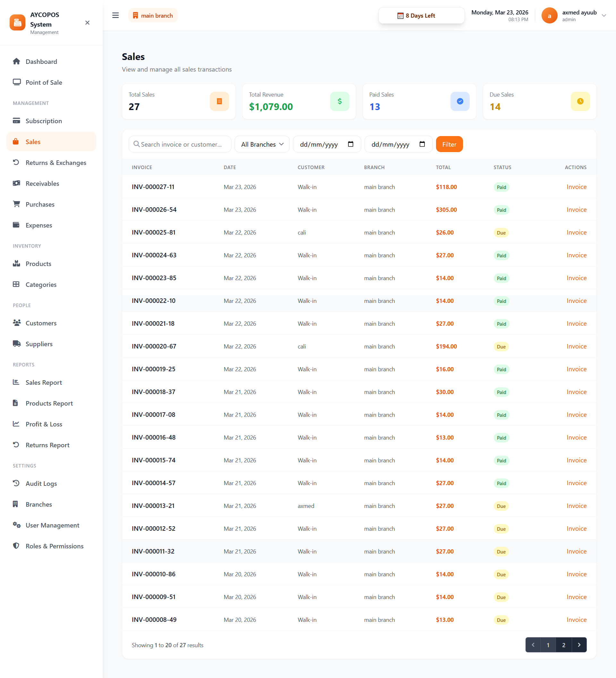The width and height of the screenshot is (616, 678).
Task: Toggle the hamburger menu icon
Action: [115, 15]
